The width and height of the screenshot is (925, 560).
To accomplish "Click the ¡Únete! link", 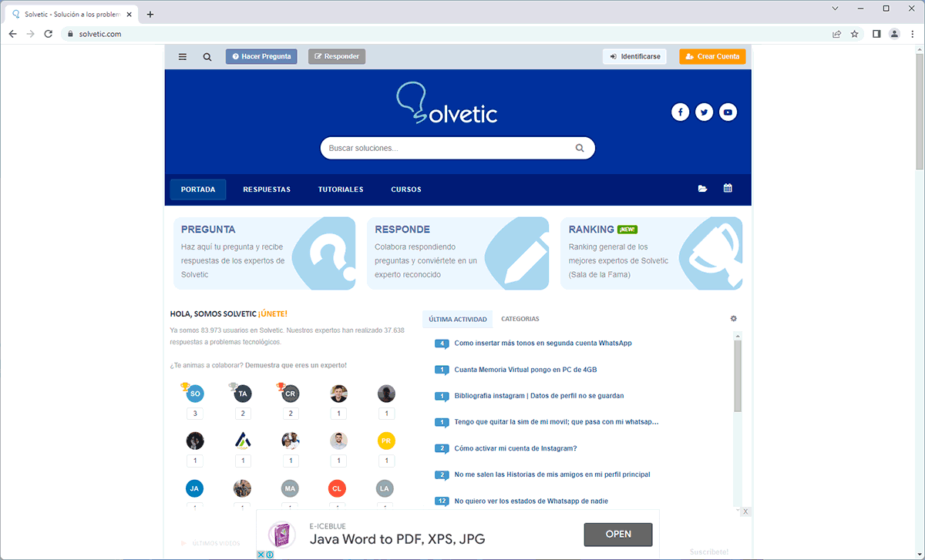I will [273, 314].
